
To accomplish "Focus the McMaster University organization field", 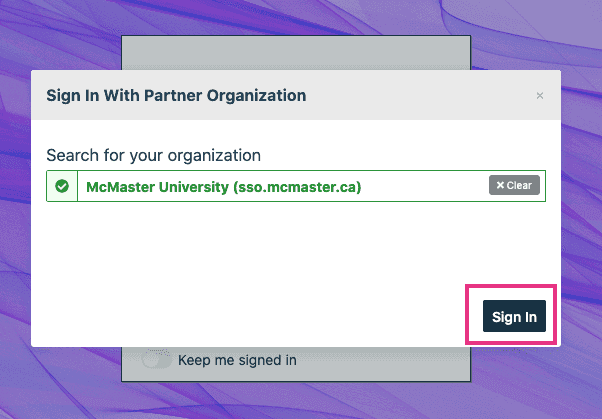I will coord(420,186).
